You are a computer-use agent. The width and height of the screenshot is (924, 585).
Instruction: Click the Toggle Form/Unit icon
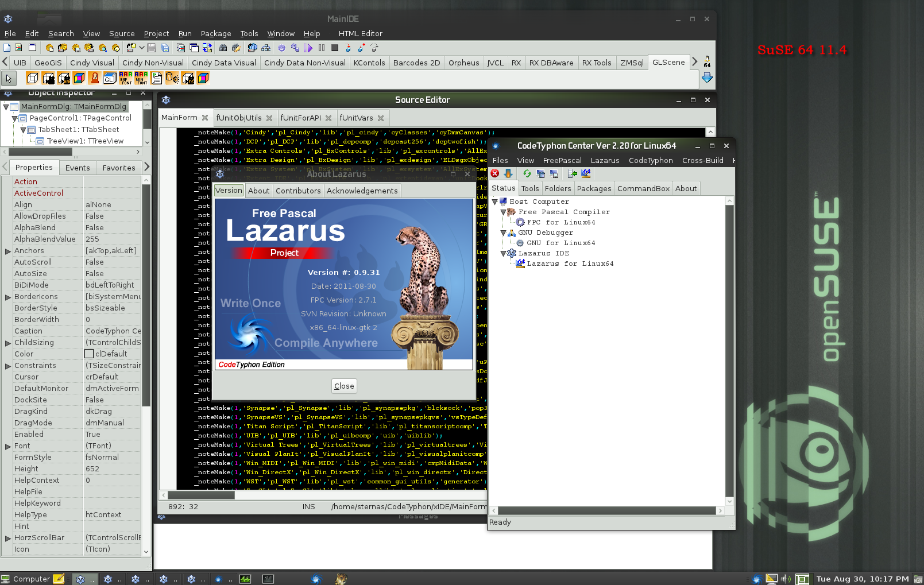click(207, 48)
